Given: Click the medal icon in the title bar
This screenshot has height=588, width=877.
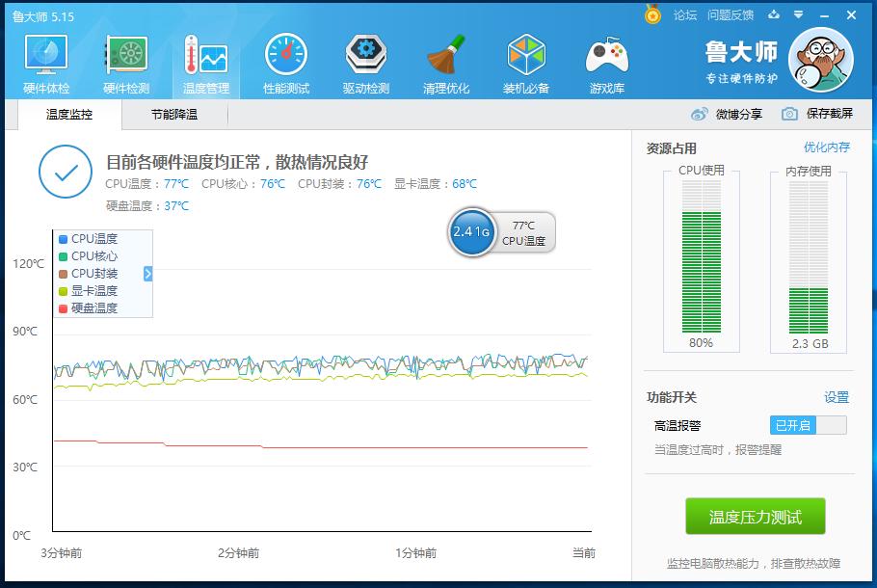Looking at the screenshot, I should tap(651, 14).
